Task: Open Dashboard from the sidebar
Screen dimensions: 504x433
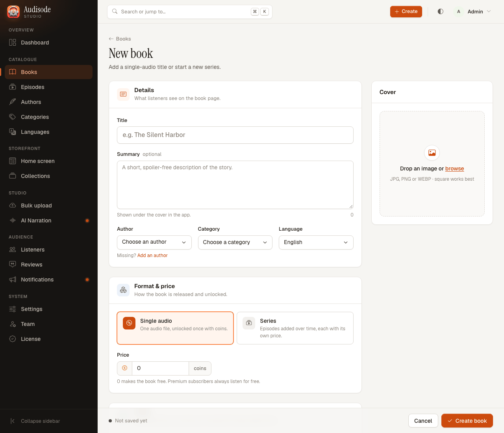Action: pos(49,43)
